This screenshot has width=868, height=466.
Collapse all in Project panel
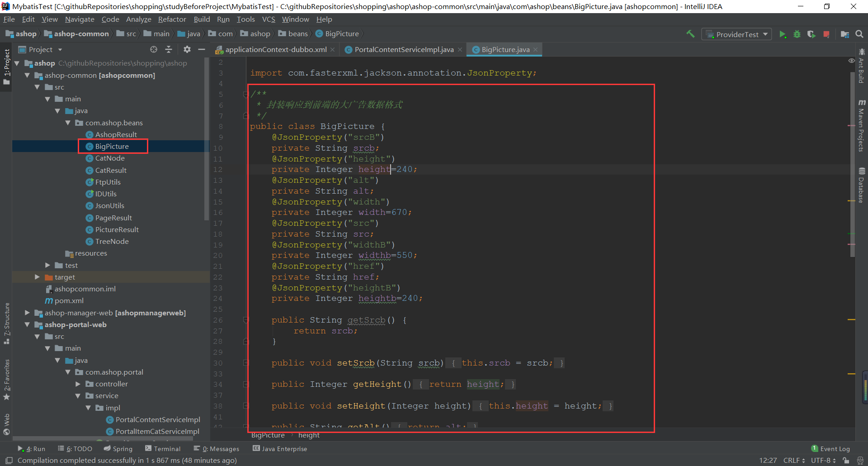[x=169, y=49]
